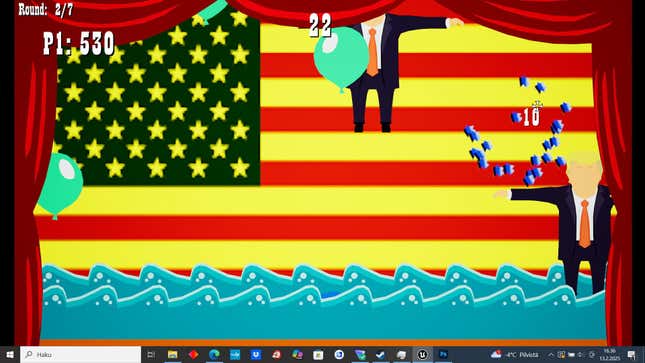Open Photoshop from the taskbar
The image size is (645, 363).
(443, 354)
